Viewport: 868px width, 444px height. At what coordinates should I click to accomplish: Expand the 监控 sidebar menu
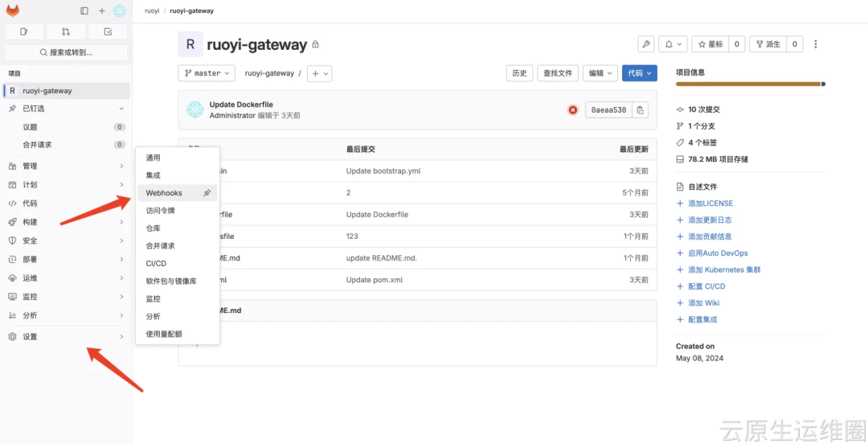[67, 297]
